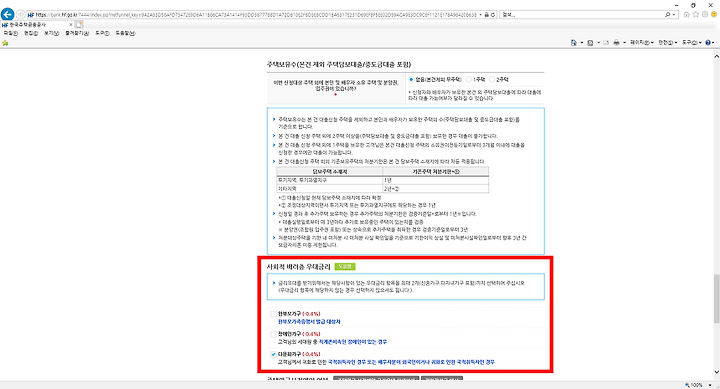This screenshot has height=389, width=720.
Task: Click the read mail icon in command bar
Action: point(606,42)
